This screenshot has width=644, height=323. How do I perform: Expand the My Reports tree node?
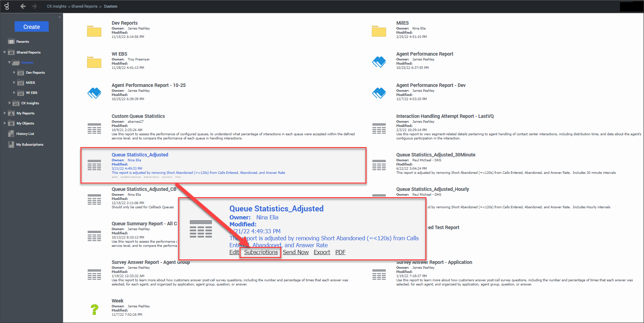[x=5, y=113]
